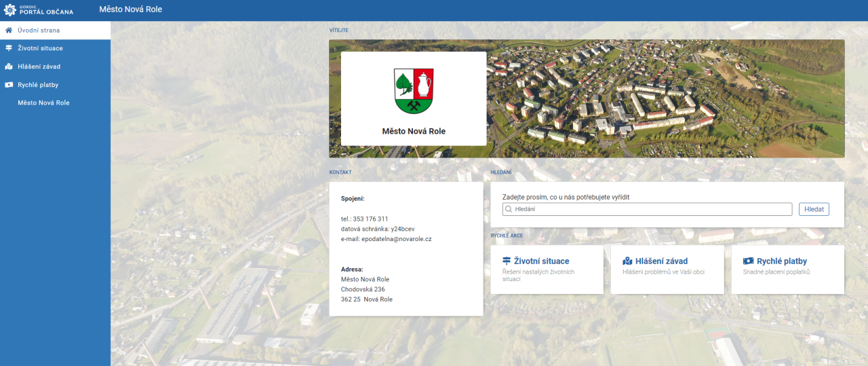This screenshot has height=366, width=868.
Task: Click the signpost icon on the Životní situace card
Action: point(506,261)
